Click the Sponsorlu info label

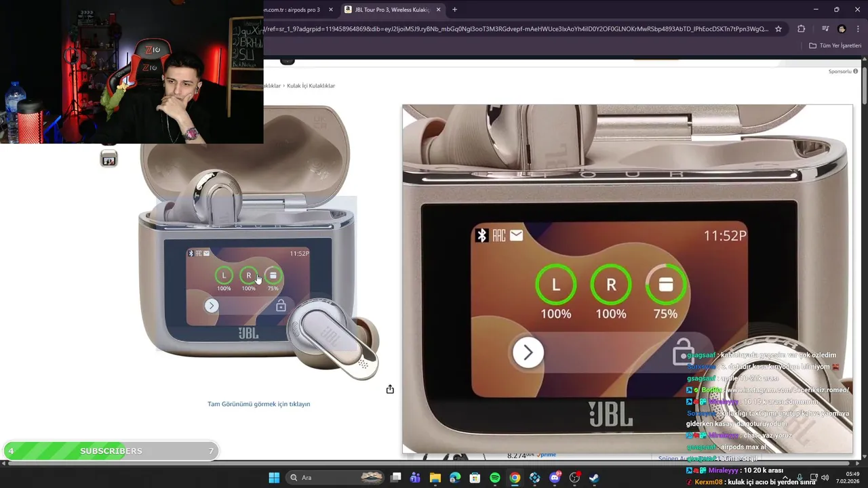tap(843, 71)
